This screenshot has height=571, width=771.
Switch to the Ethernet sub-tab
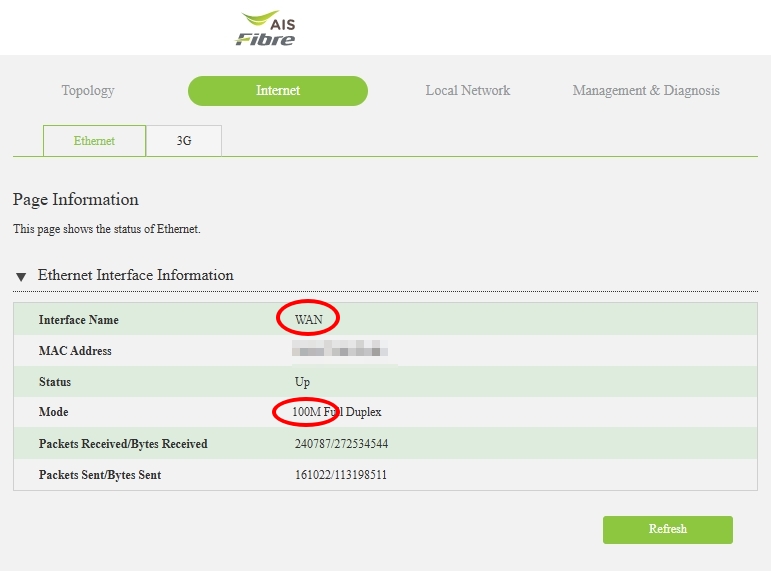(94, 141)
